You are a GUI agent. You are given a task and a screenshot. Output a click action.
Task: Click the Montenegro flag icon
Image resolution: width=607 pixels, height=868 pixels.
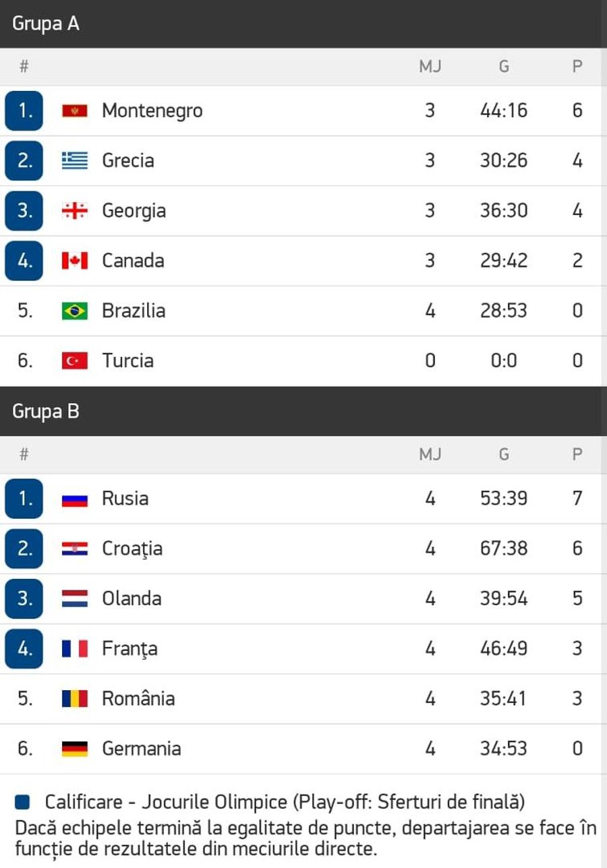(75, 111)
